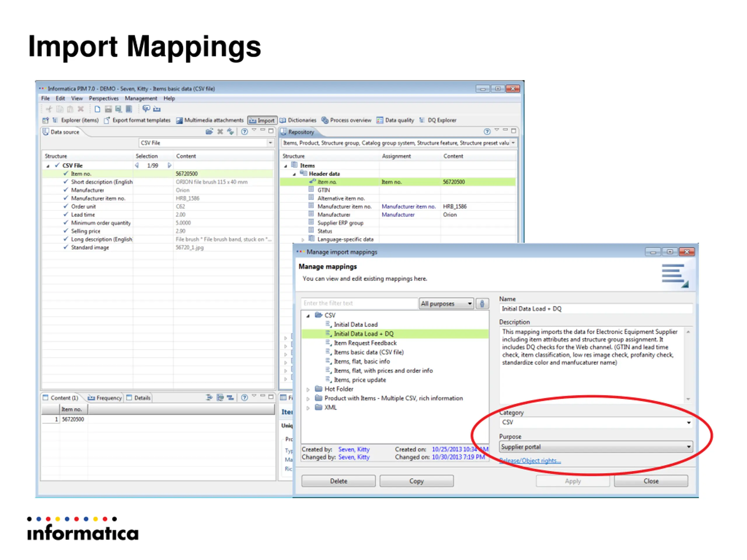Open the Purpose Supplier portal dropdown
747x560 pixels.
688,447
